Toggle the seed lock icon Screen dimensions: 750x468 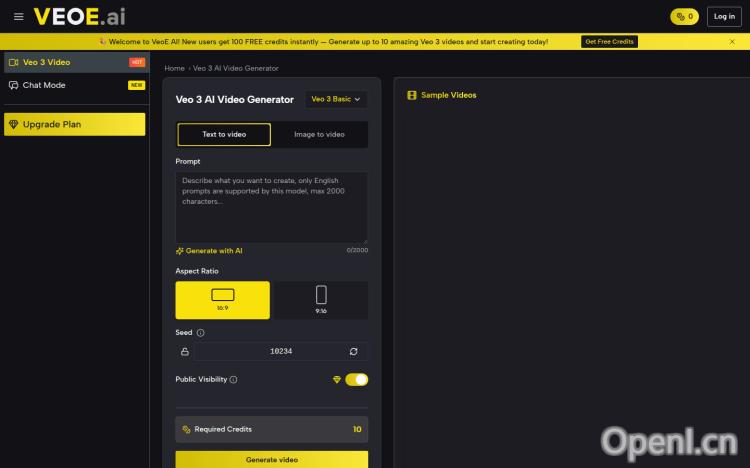point(185,352)
